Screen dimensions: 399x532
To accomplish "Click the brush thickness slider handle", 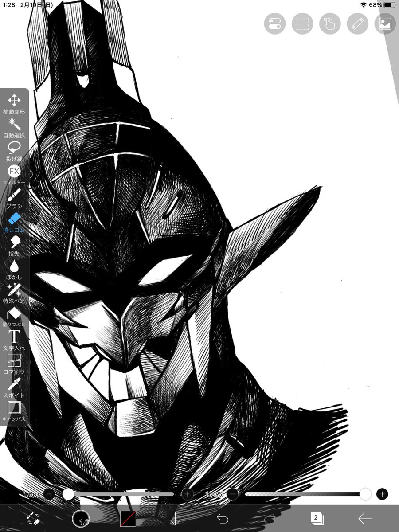I will click(x=68, y=494).
